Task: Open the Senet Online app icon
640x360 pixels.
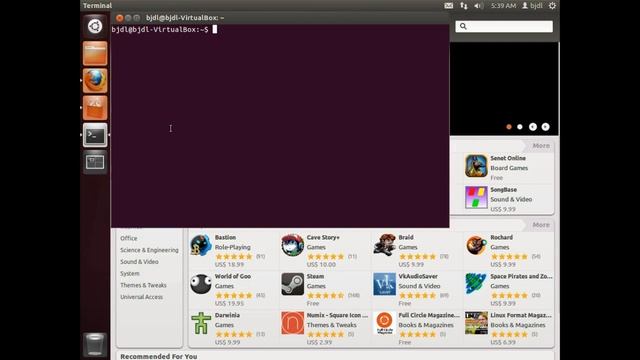Action: pos(476,166)
